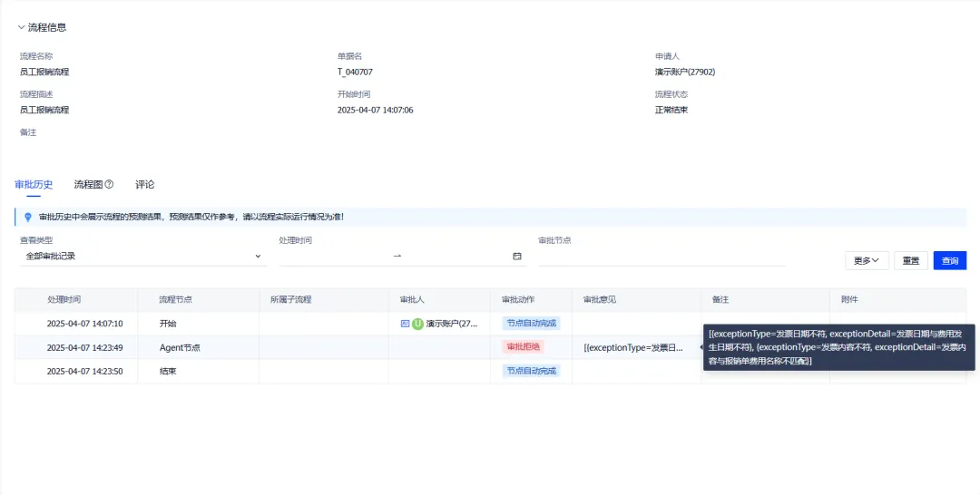Click the blue 查询 button

point(950,260)
